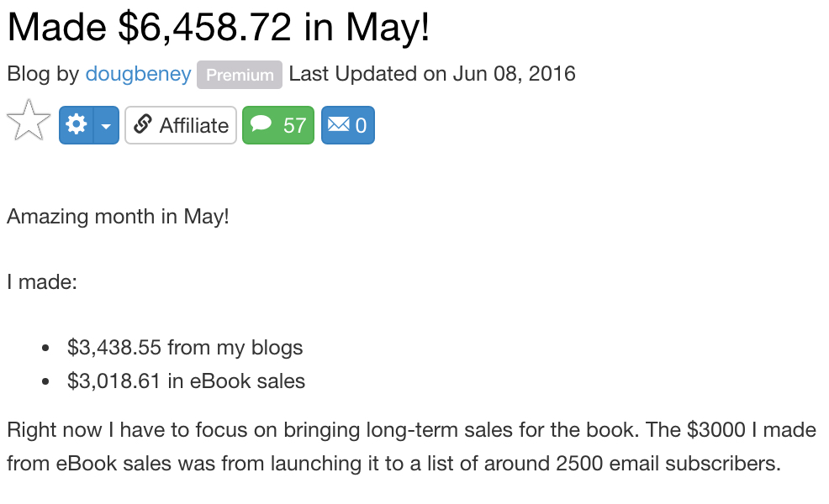Click the Premium badge
Screen dimensions: 829x504
(x=240, y=75)
